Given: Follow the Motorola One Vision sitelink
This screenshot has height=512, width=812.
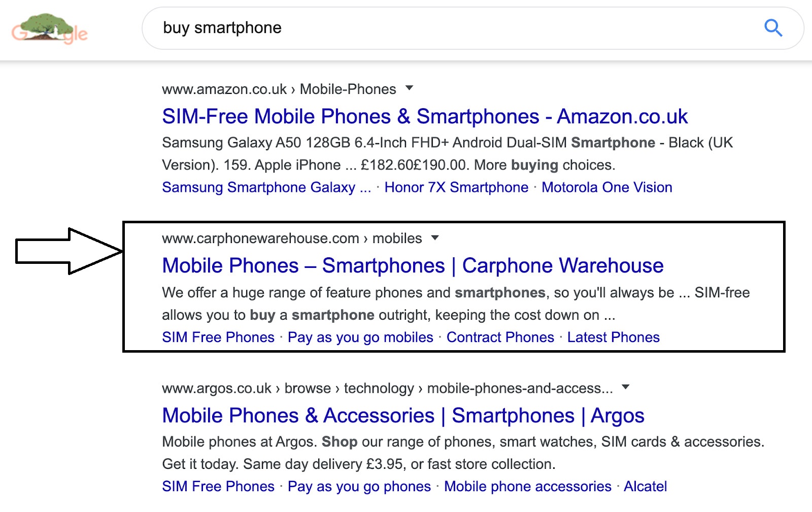Looking at the screenshot, I should pyautogui.click(x=606, y=188).
